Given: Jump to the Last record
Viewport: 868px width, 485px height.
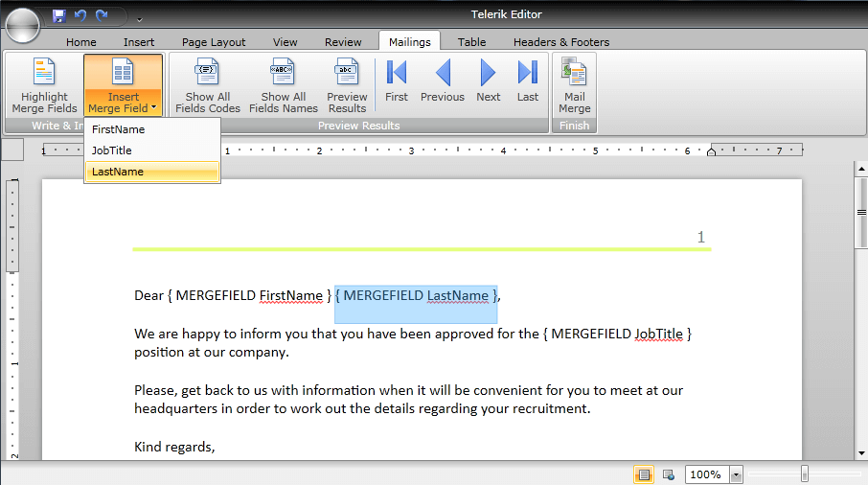Looking at the screenshot, I should [528, 81].
